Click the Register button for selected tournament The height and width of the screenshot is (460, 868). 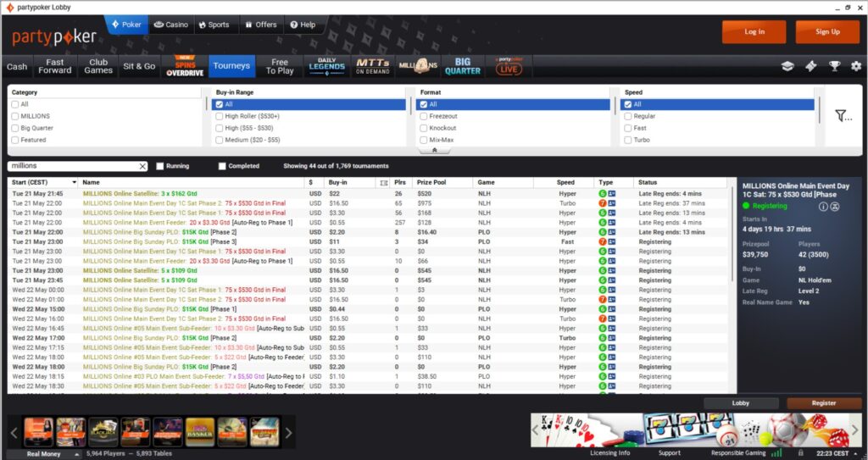[824, 403]
